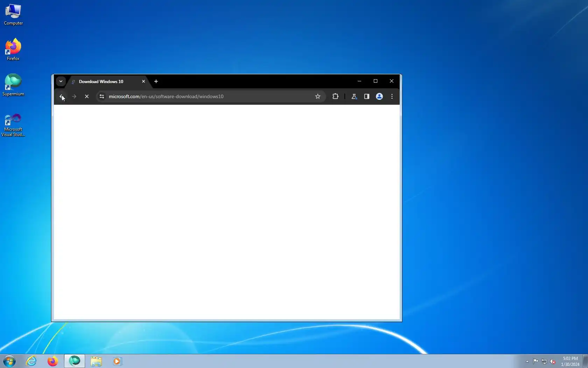Close the Download Windows 10 tab
588x368 pixels.
tap(143, 81)
